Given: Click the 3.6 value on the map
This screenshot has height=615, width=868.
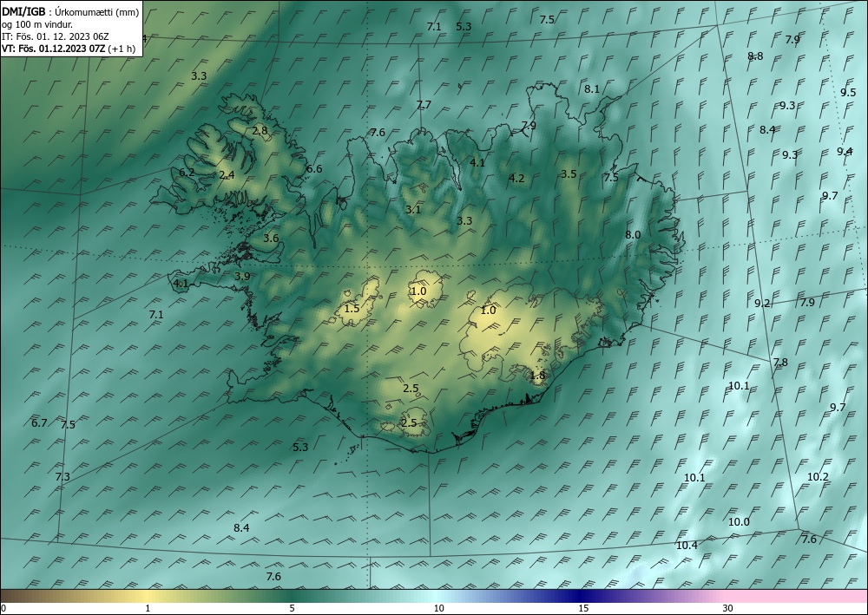Looking at the screenshot, I should point(271,239).
